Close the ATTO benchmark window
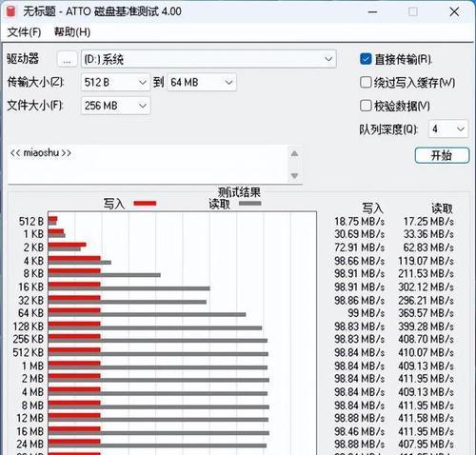476x455 pixels. coord(454,12)
